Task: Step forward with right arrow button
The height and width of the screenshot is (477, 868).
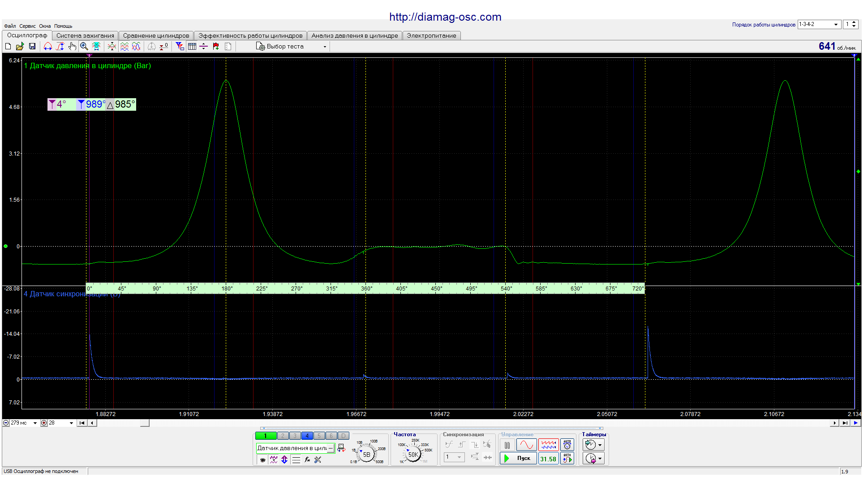Action: coord(834,423)
